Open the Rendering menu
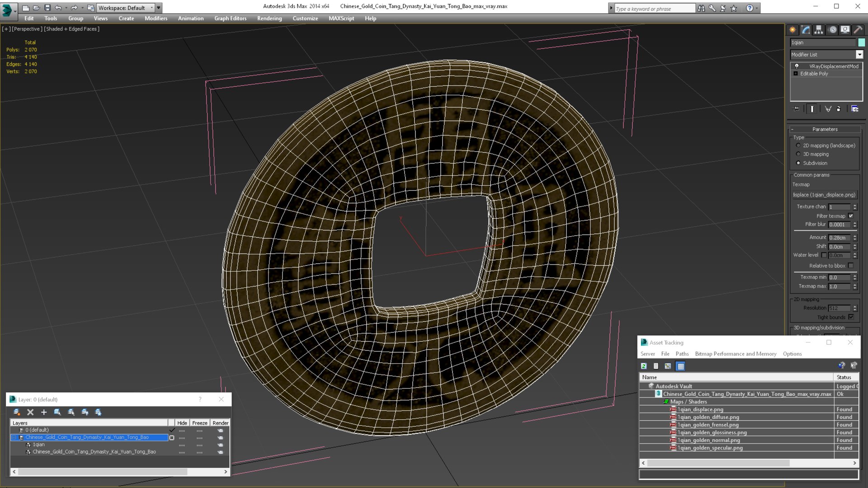Image resolution: width=868 pixels, height=488 pixels. [x=269, y=19]
